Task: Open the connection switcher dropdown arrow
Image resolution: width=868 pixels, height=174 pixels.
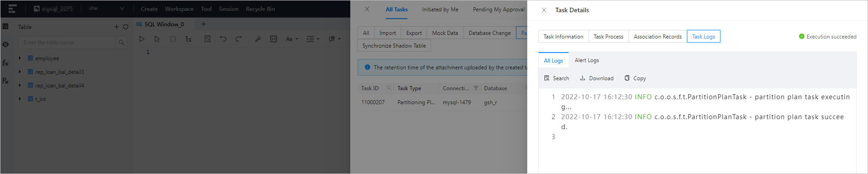Action: pos(122,9)
